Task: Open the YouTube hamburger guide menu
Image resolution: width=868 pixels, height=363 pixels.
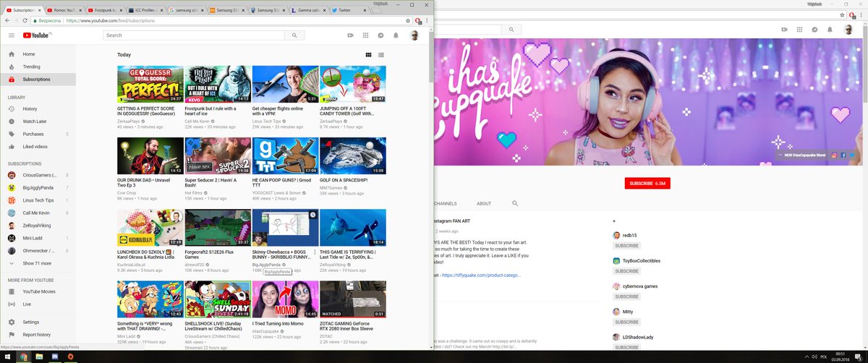Action: click(12, 35)
